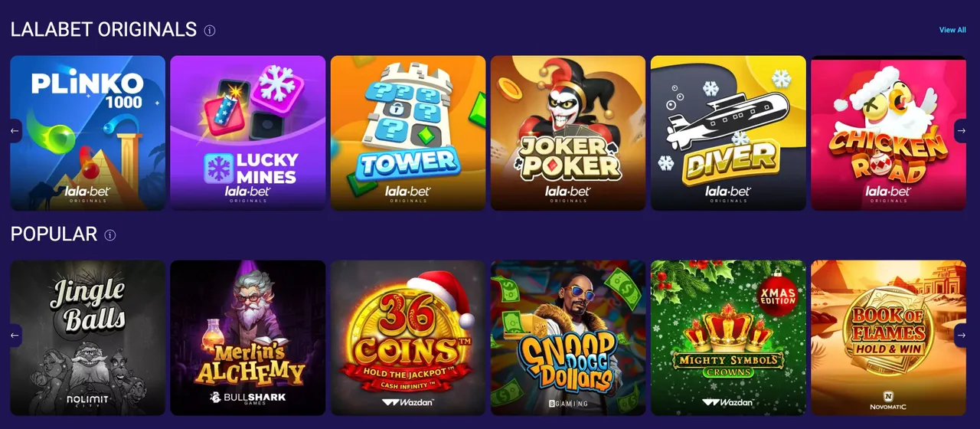Launch the Snoop Dogg Dollars slot
Screen dimensions: 980x429
coord(568,338)
